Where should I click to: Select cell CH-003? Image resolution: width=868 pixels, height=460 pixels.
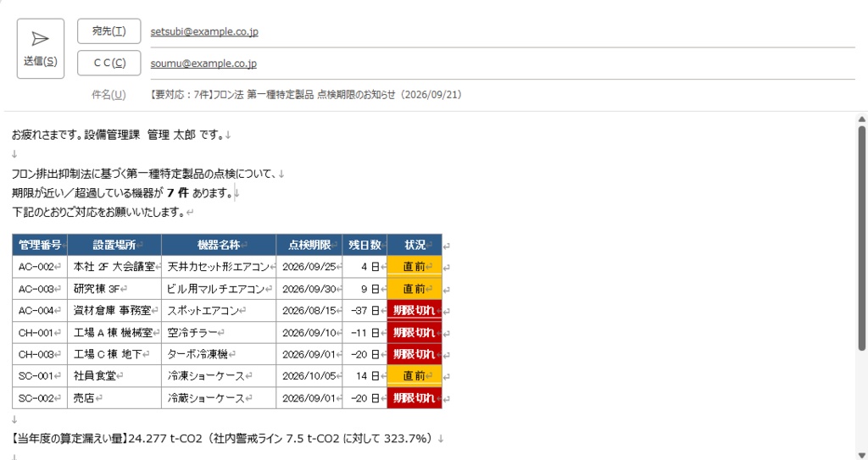click(40, 354)
